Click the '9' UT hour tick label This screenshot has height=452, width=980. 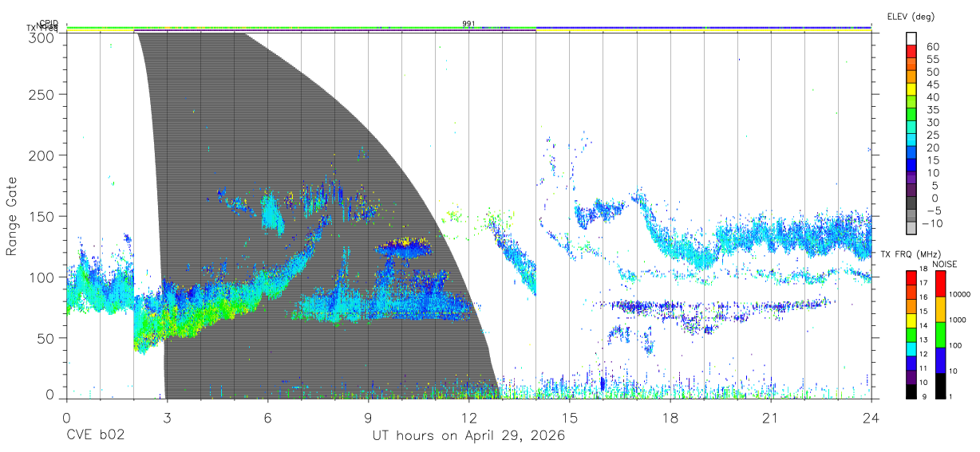[x=368, y=417]
